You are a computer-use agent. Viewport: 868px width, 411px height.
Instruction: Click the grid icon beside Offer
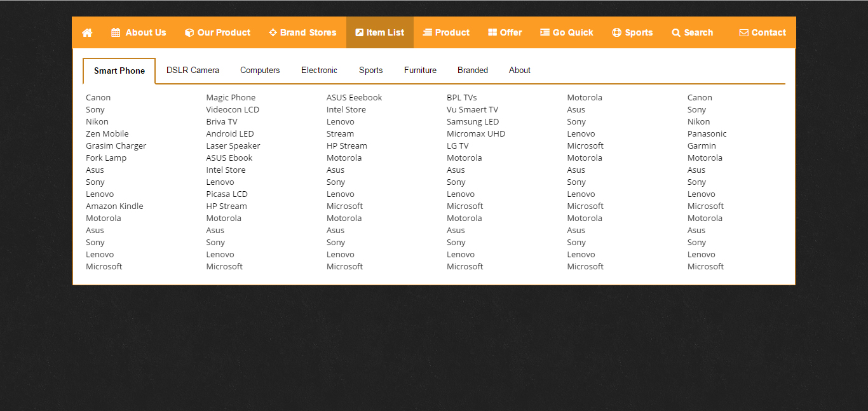point(492,32)
